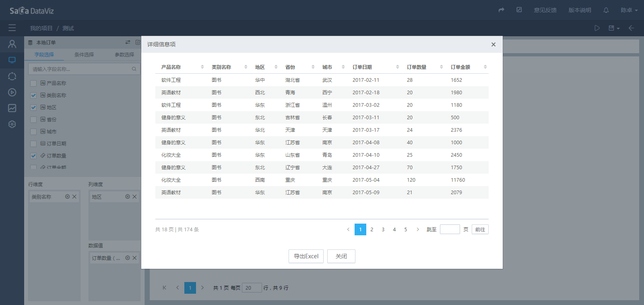Check the 省份 field checkbox
The height and width of the screenshot is (305, 644).
33,120
